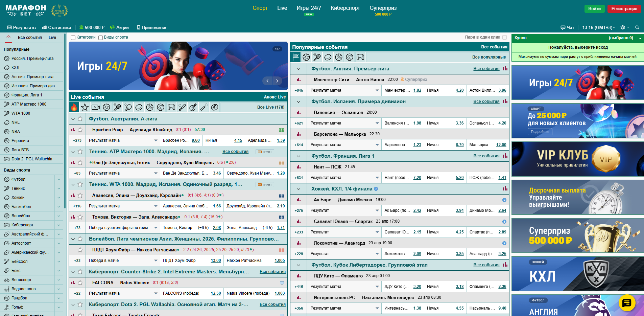Image resolution: width=644 pixels, height=316 pixels.
Task: Open the Все Live (178) link
Action: coord(270,107)
